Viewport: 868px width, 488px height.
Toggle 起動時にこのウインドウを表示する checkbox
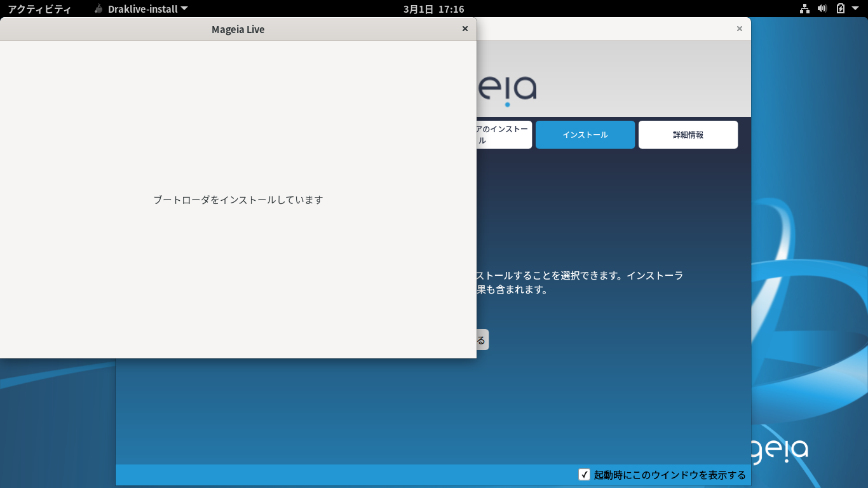click(x=585, y=475)
